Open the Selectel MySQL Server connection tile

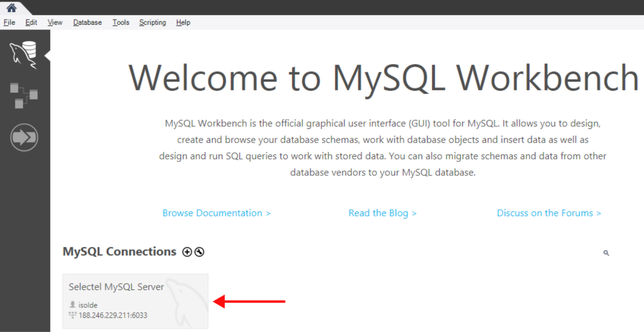[x=135, y=301]
